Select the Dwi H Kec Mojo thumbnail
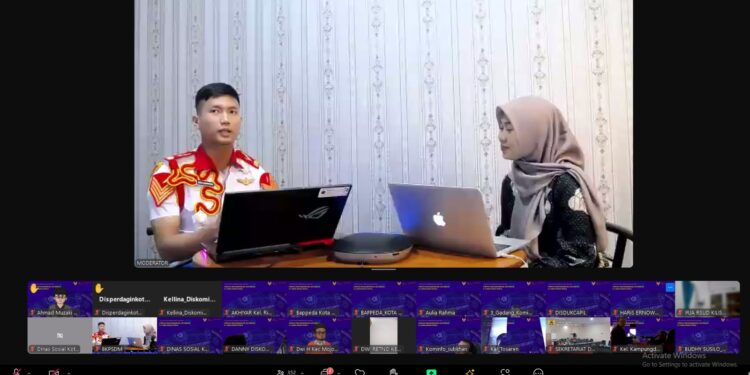 click(320, 335)
